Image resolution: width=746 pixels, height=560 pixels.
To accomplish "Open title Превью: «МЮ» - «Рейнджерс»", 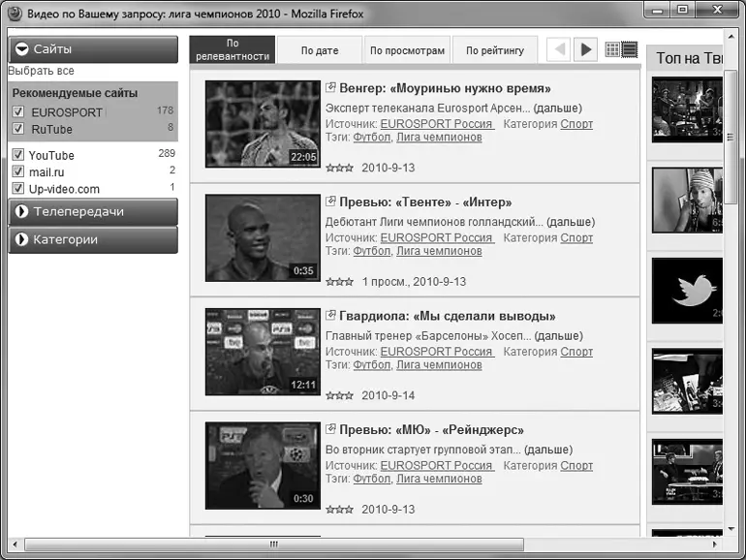I will click(x=431, y=429).
